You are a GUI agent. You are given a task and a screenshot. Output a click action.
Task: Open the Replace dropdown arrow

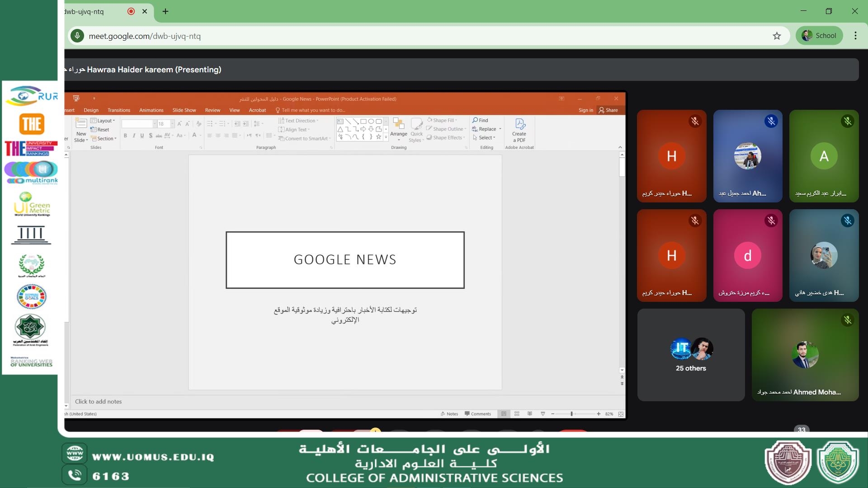pyautogui.click(x=500, y=129)
